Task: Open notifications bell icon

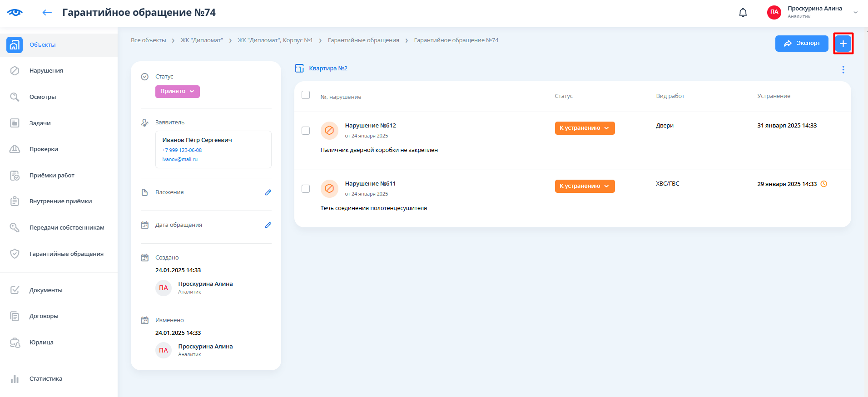Action: tap(743, 13)
